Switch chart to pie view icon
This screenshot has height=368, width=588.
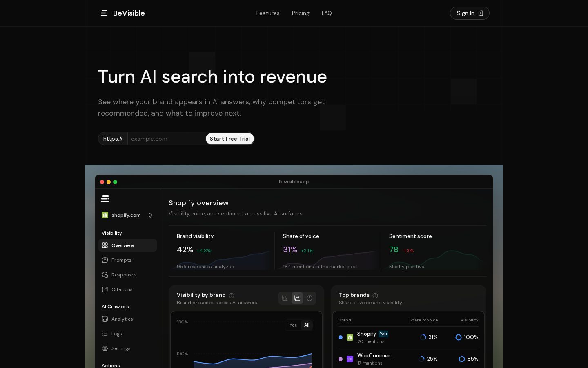coord(310,298)
